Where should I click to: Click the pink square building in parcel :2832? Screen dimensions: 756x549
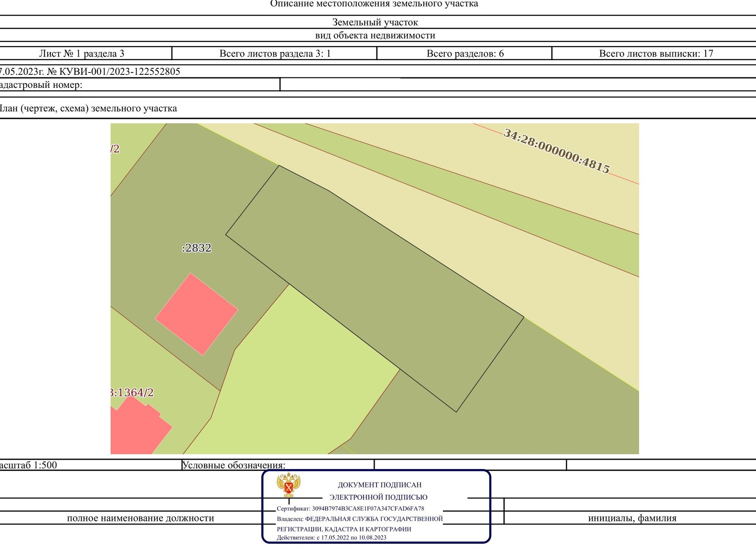pos(196,314)
